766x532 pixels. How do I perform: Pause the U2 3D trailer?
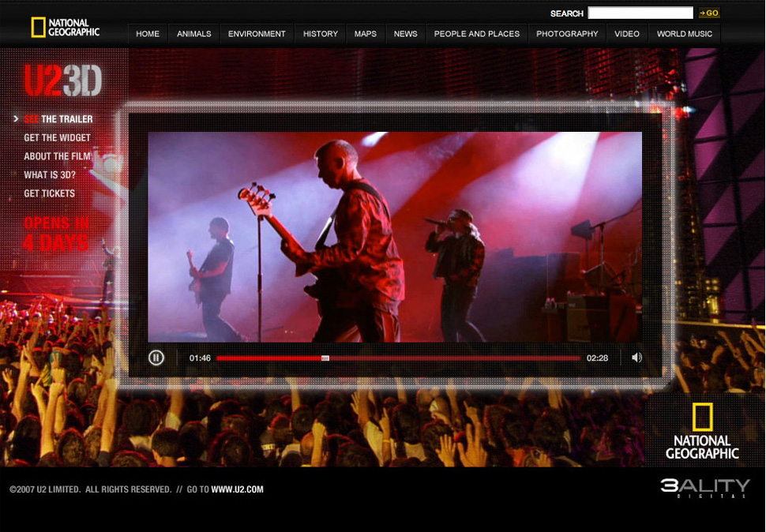click(x=156, y=358)
